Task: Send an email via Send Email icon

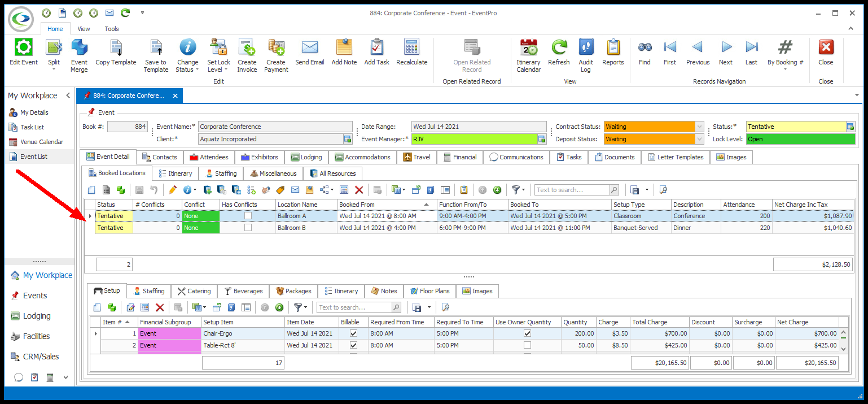Action: coord(310,47)
